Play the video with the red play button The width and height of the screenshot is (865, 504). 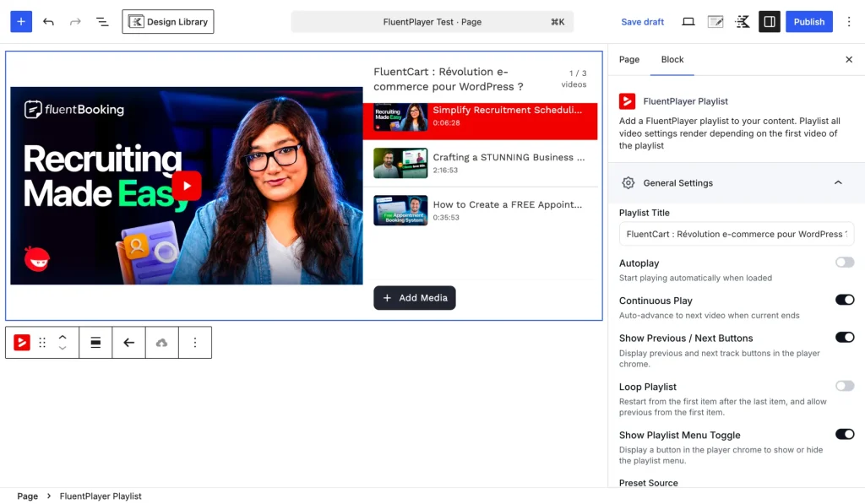pos(187,186)
